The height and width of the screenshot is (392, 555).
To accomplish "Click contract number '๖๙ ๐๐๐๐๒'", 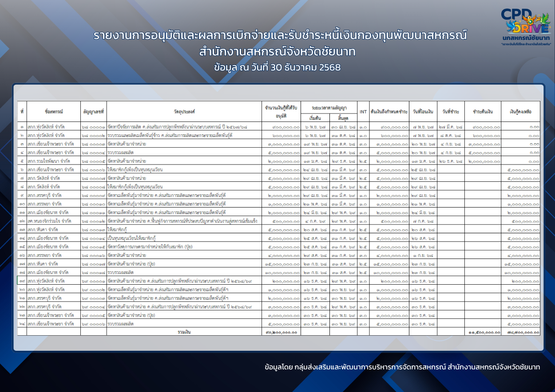I will [94, 289].
